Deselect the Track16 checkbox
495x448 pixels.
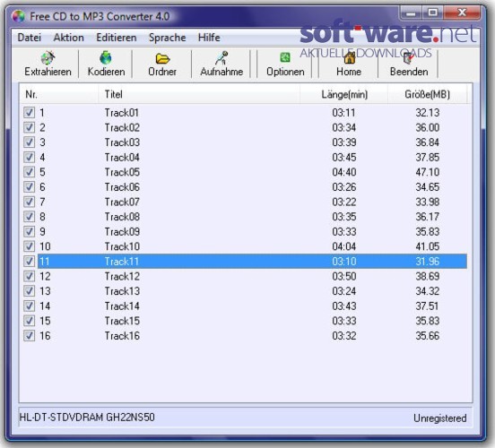click(x=29, y=335)
